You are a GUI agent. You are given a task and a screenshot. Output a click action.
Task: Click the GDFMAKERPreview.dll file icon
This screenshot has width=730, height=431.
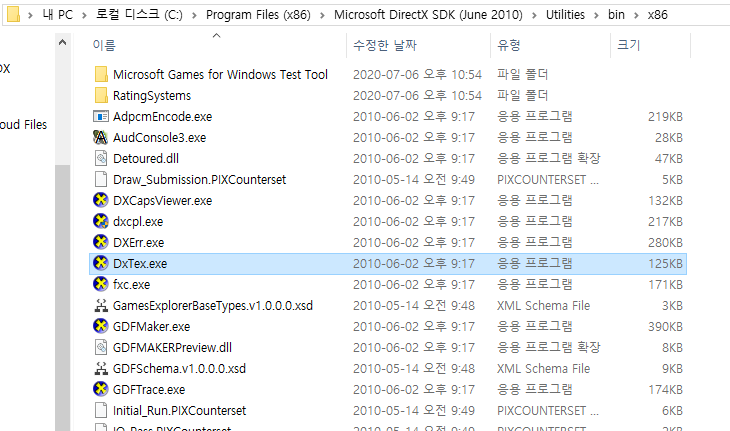(x=101, y=347)
